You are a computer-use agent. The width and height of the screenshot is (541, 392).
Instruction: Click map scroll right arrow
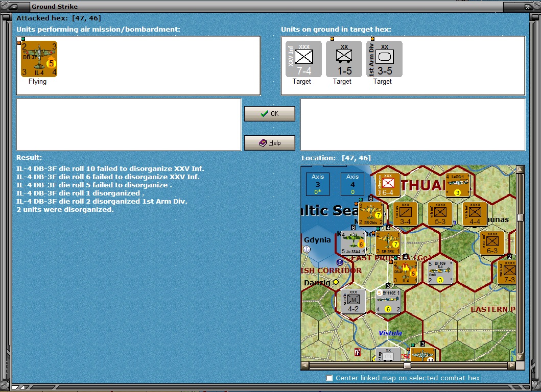coord(512,365)
